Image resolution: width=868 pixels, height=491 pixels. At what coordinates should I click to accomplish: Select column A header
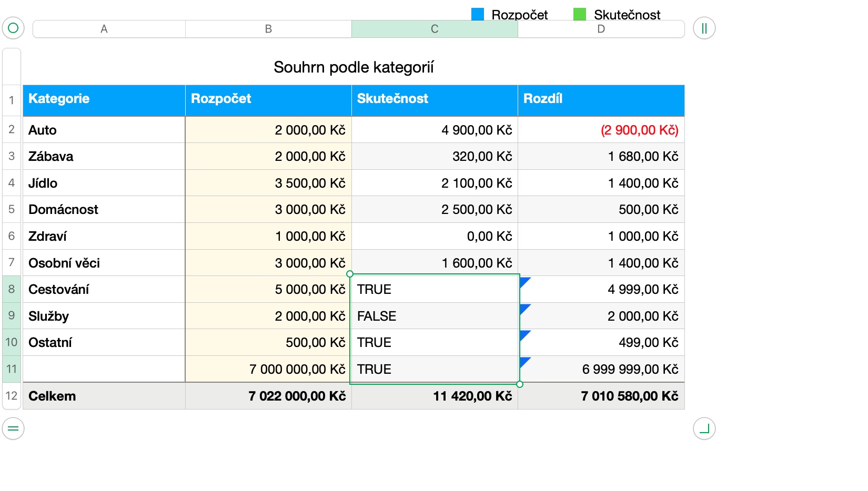(x=104, y=29)
